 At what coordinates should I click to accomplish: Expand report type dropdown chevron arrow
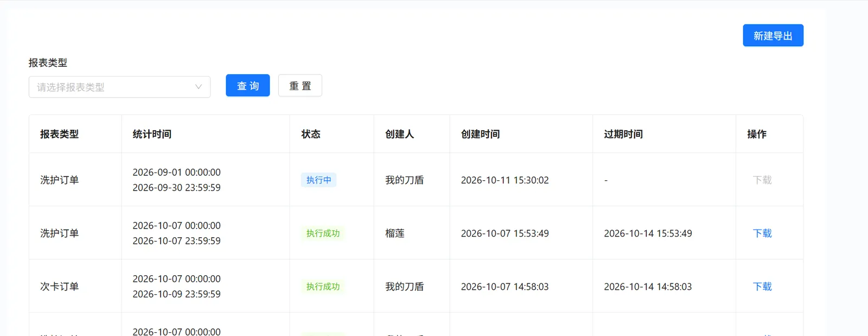pyautogui.click(x=199, y=87)
